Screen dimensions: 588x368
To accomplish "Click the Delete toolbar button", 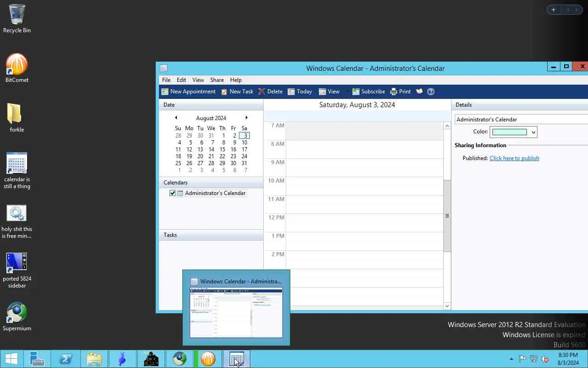I will coord(271,92).
